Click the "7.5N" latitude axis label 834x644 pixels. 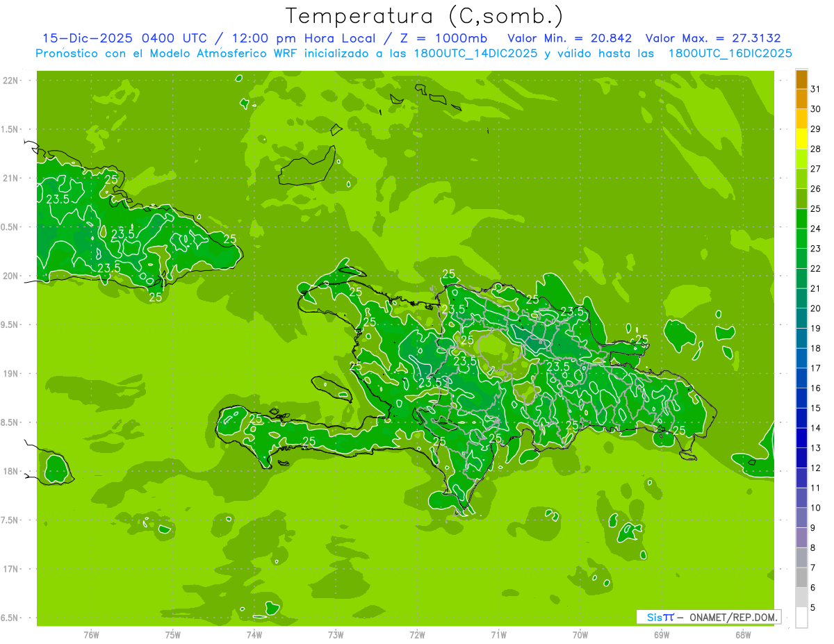[x=10, y=520]
